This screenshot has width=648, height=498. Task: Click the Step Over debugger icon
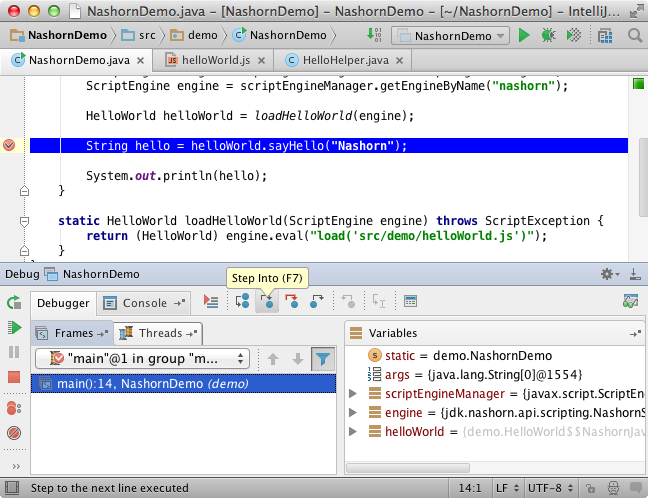point(242,301)
